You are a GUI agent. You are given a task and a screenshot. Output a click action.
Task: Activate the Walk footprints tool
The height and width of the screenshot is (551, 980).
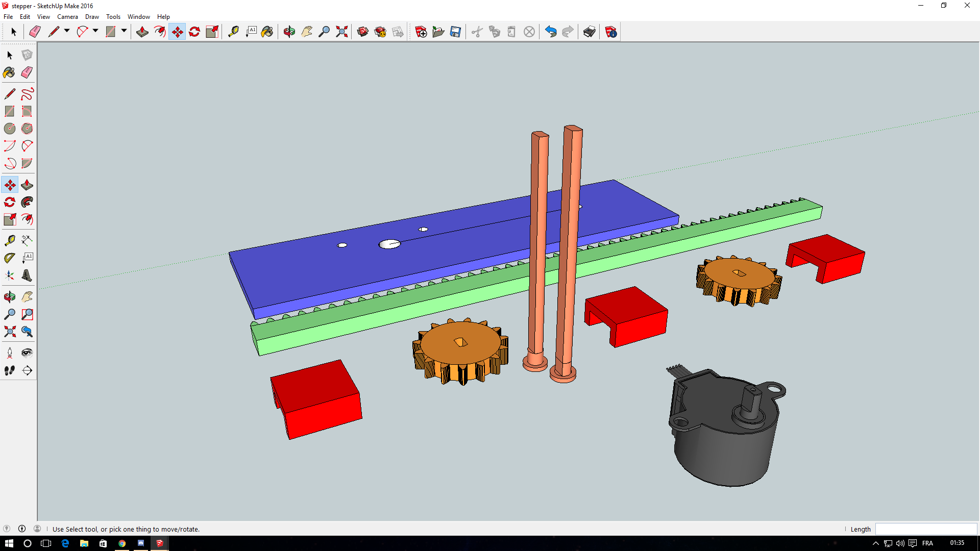(x=10, y=370)
